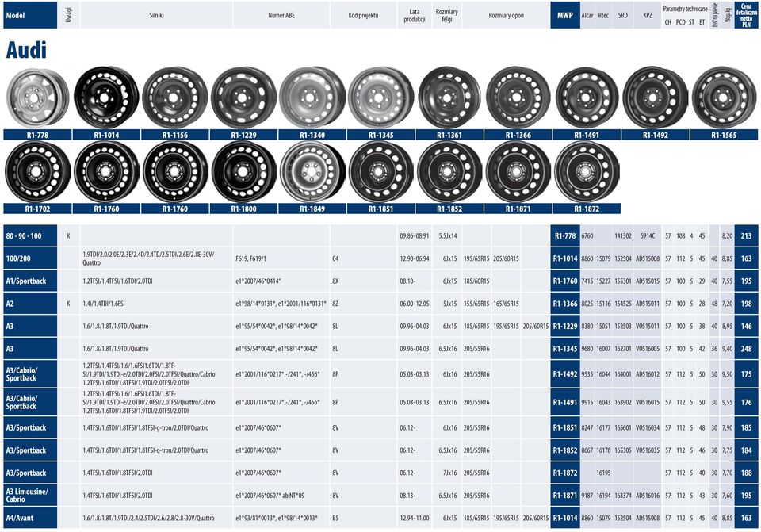Click the 155/65R15 tyre size cell
This screenshot has width=761, height=532.
point(476,304)
